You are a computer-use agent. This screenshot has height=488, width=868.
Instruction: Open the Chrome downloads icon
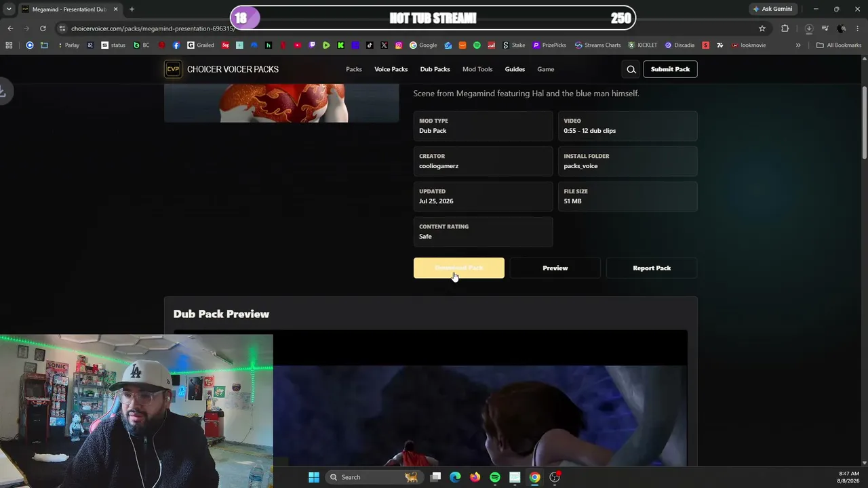coord(809,28)
